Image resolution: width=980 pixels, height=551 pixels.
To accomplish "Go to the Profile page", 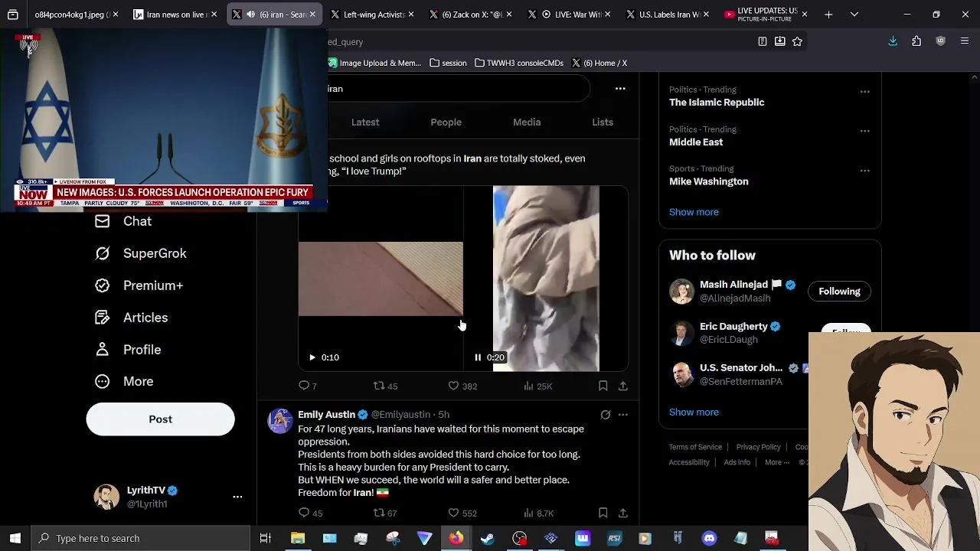I will click(x=127, y=350).
